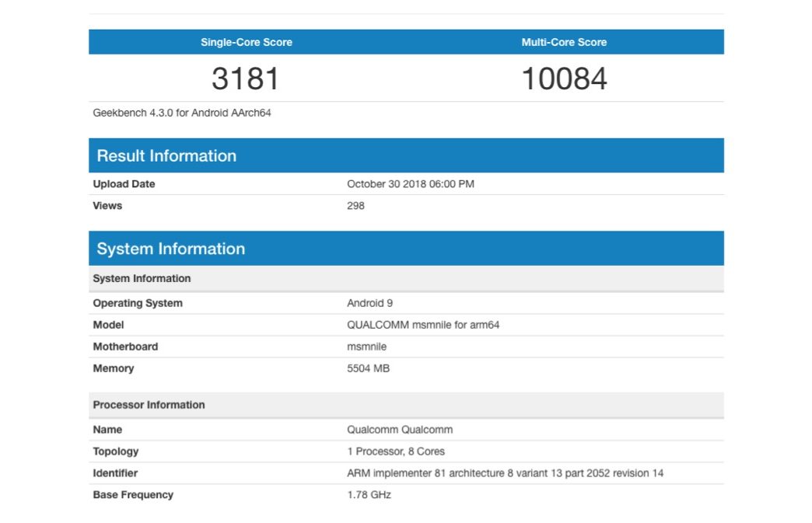Image resolution: width=812 pixels, height=523 pixels.
Task: Select the Android 9 operating system value
Action: click(369, 303)
